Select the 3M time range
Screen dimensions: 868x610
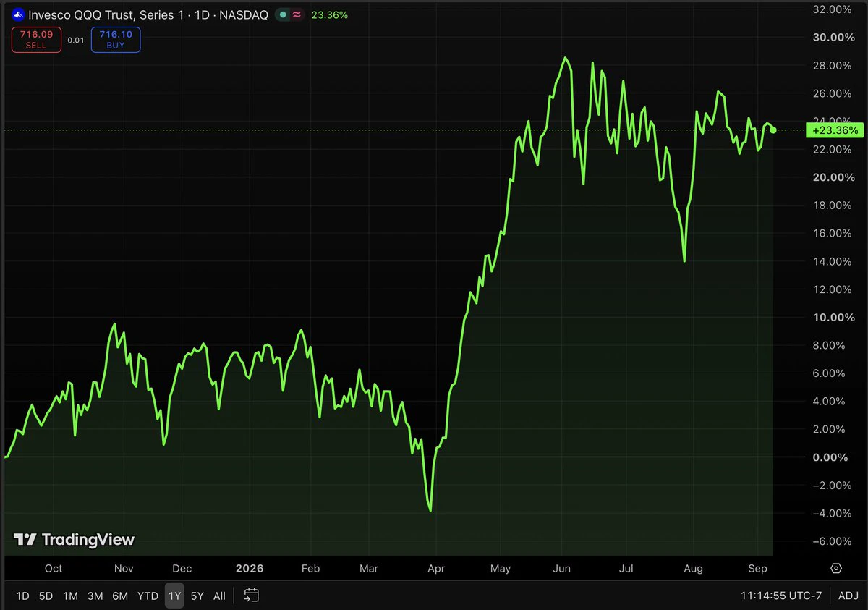tap(95, 596)
